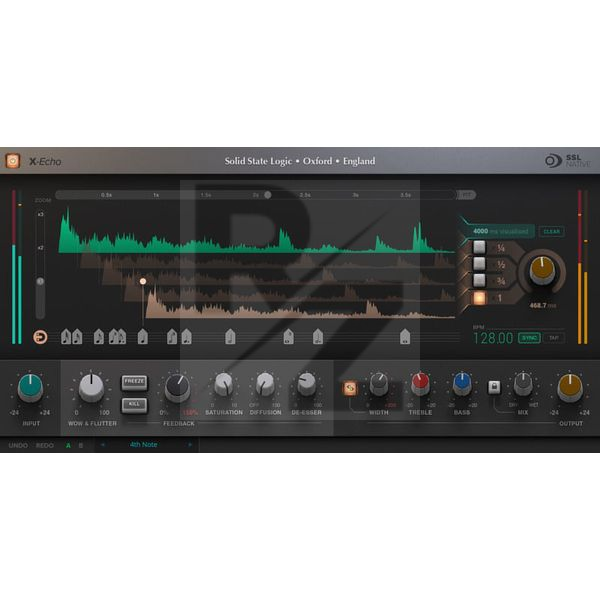
Task: Go to previous preset with left arrow
Action: 102,445
